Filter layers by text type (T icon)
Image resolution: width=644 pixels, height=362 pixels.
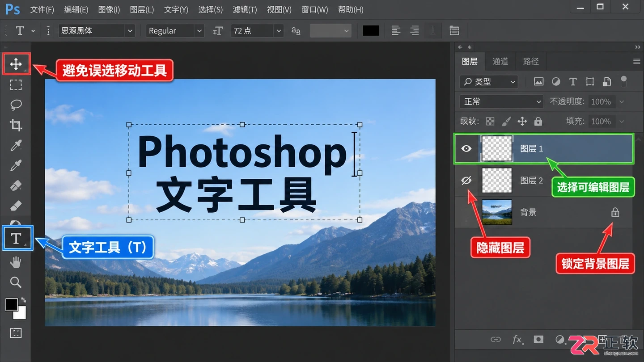573,81
